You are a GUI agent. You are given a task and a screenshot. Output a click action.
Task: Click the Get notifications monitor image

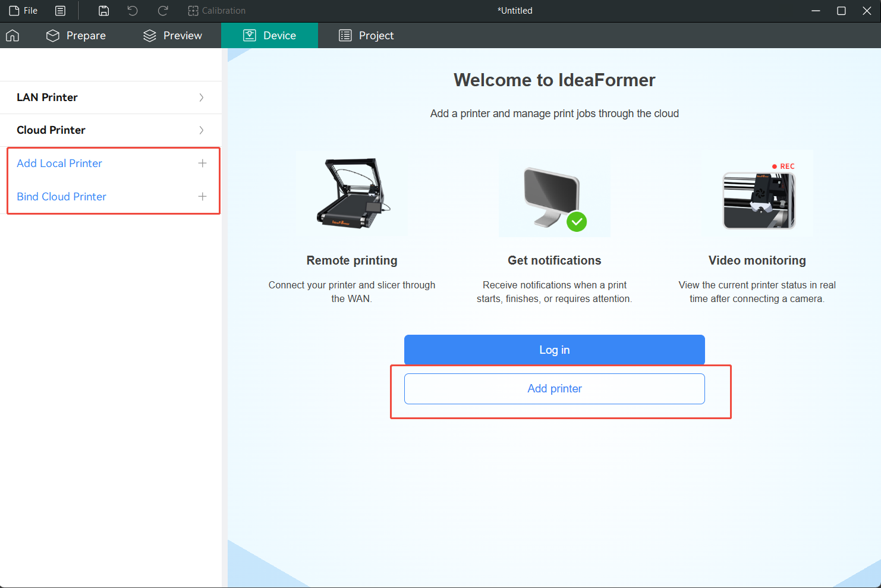coord(555,194)
